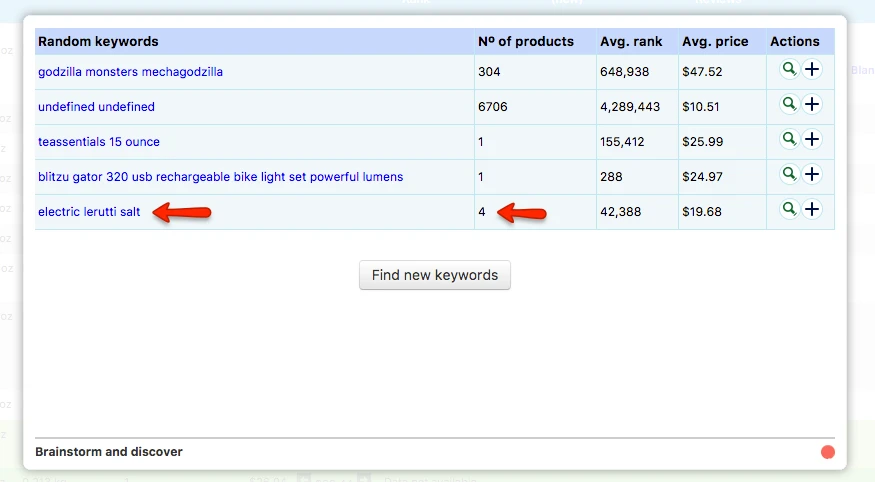Open godzilla monsters mechagodzilla link
This screenshot has height=482, width=875.
[130, 72]
